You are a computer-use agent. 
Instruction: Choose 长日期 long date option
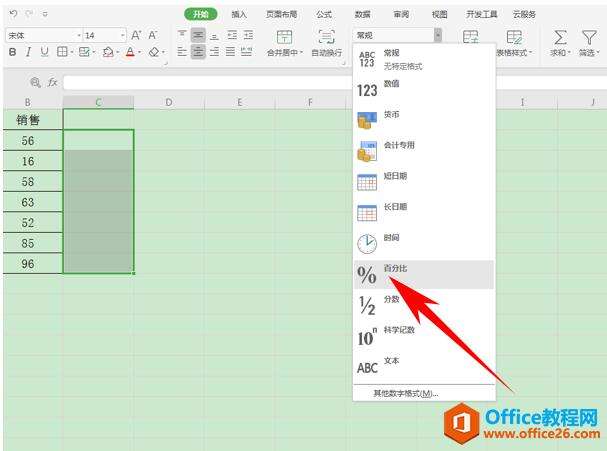click(x=424, y=213)
